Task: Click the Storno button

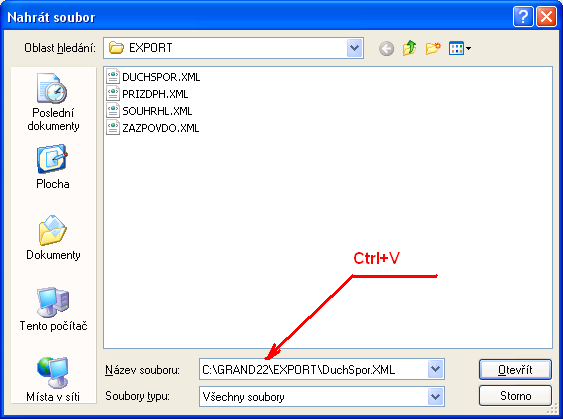Action: (x=515, y=396)
